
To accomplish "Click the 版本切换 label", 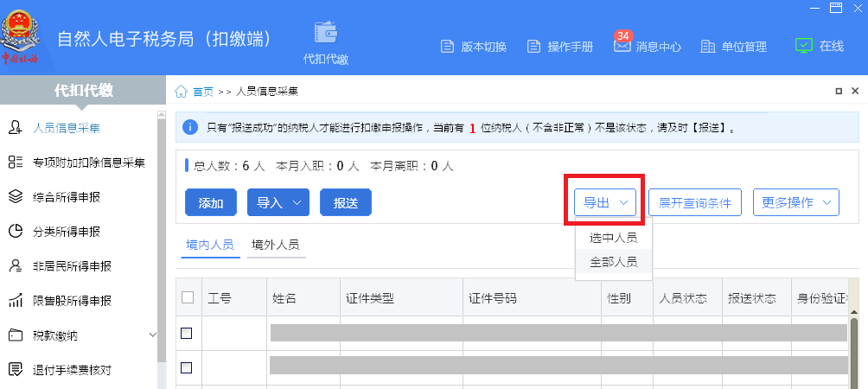I will pyautogui.click(x=484, y=47).
